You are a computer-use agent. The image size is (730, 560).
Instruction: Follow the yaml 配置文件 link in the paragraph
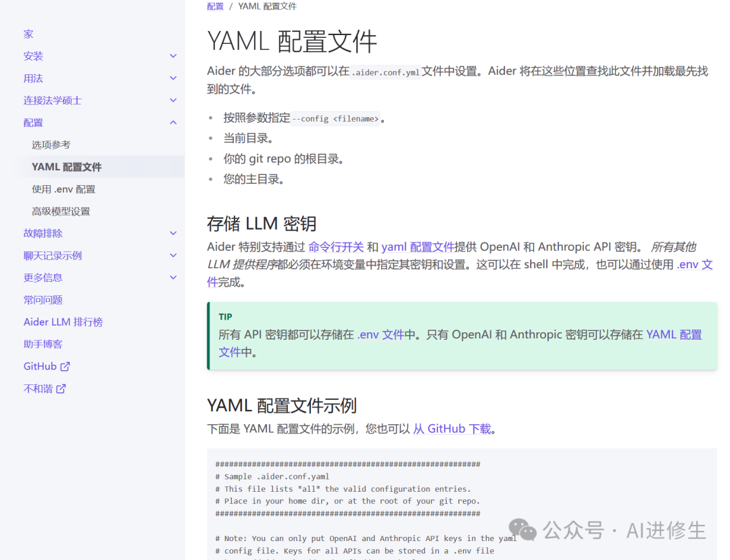(418, 247)
